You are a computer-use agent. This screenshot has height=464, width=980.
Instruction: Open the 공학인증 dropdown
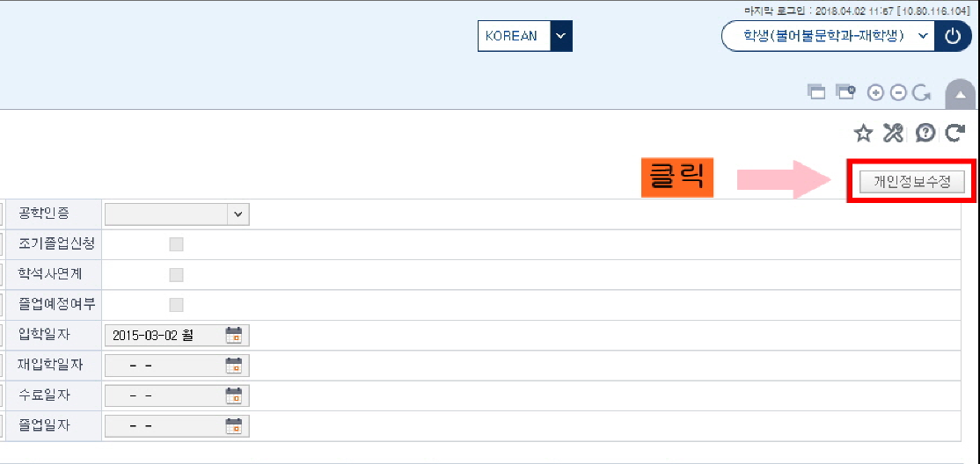tap(178, 214)
